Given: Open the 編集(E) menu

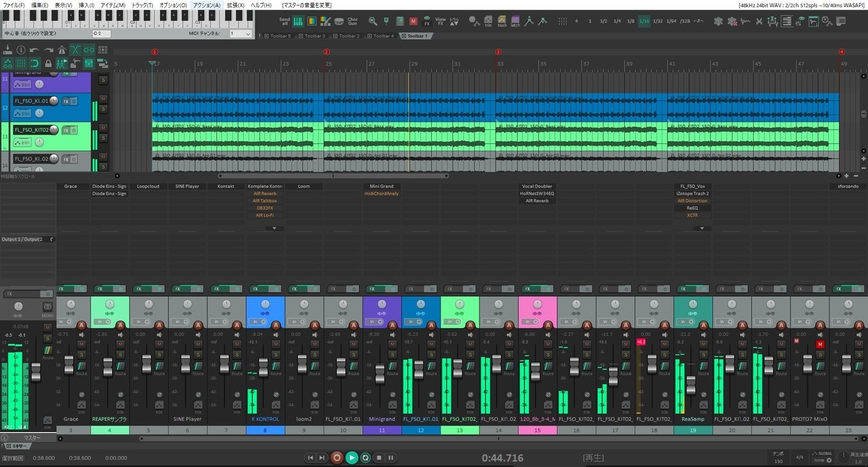Looking at the screenshot, I should coord(39,5).
